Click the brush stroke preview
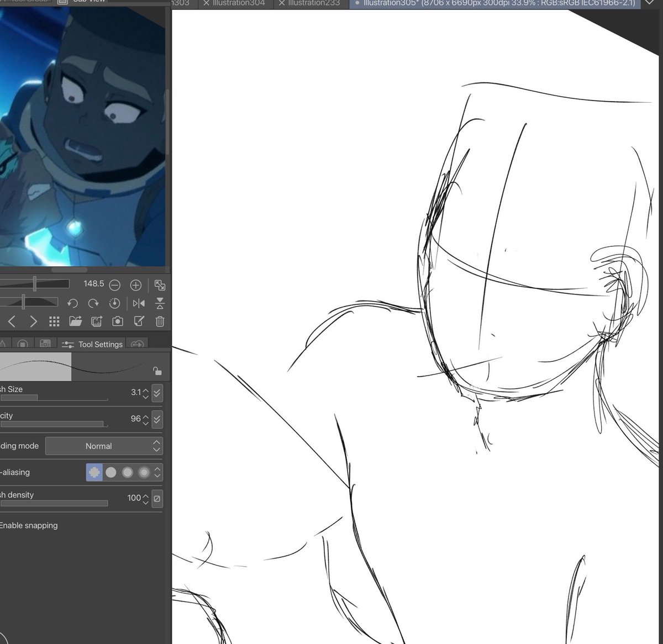This screenshot has height=644, width=663. (x=76, y=367)
